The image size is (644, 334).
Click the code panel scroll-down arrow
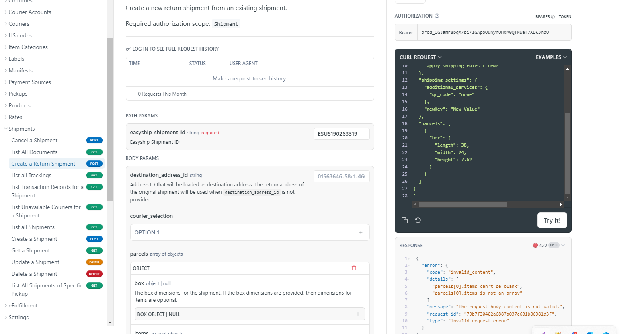click(568, 197)
